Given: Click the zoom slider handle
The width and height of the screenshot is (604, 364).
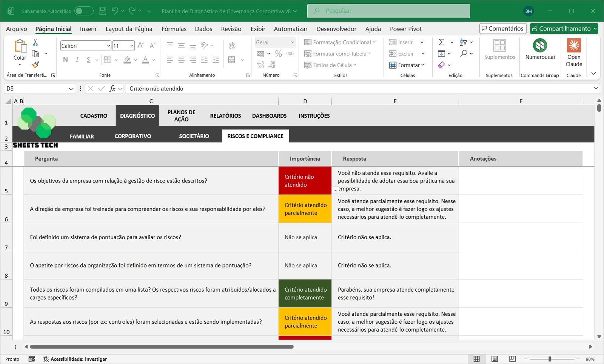Looking at the screenshot, I should click(550, 359).
